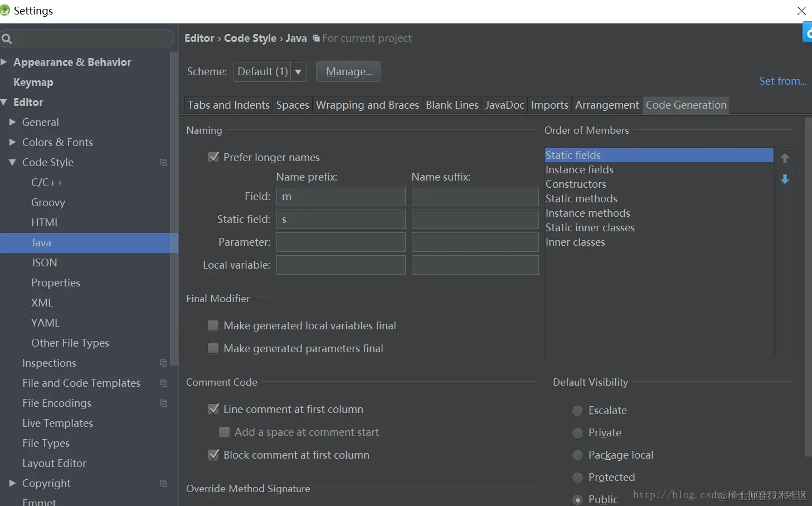Click Parameter name prefix field

click(341, 242)
